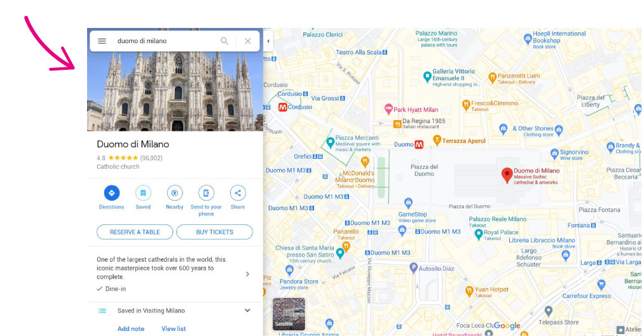The image size is (644, 336).
Task: Click the Share icon
Action: click(238, 193)
